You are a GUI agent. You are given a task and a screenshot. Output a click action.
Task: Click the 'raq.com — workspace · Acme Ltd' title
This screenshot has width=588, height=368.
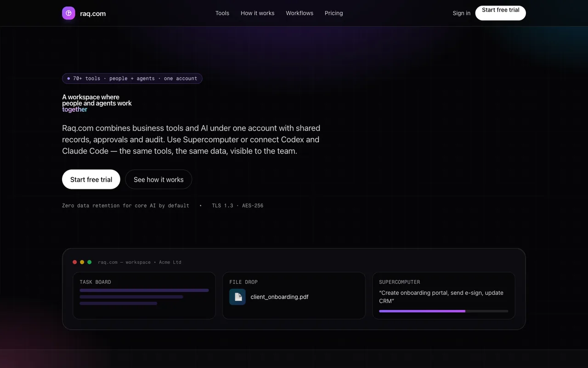(140, 262)
